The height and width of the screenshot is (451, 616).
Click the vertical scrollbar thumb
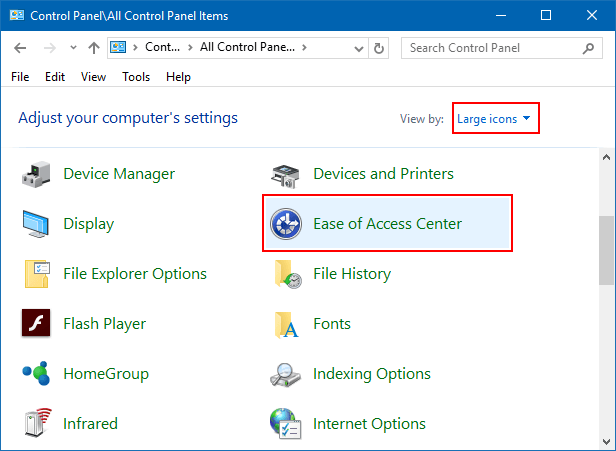(606, 250)
